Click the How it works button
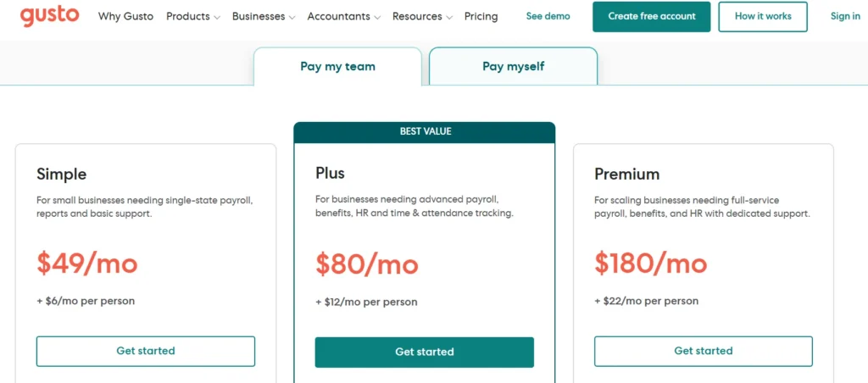The width and height of the screenshot is (868, 383). (x=763, y=16)
